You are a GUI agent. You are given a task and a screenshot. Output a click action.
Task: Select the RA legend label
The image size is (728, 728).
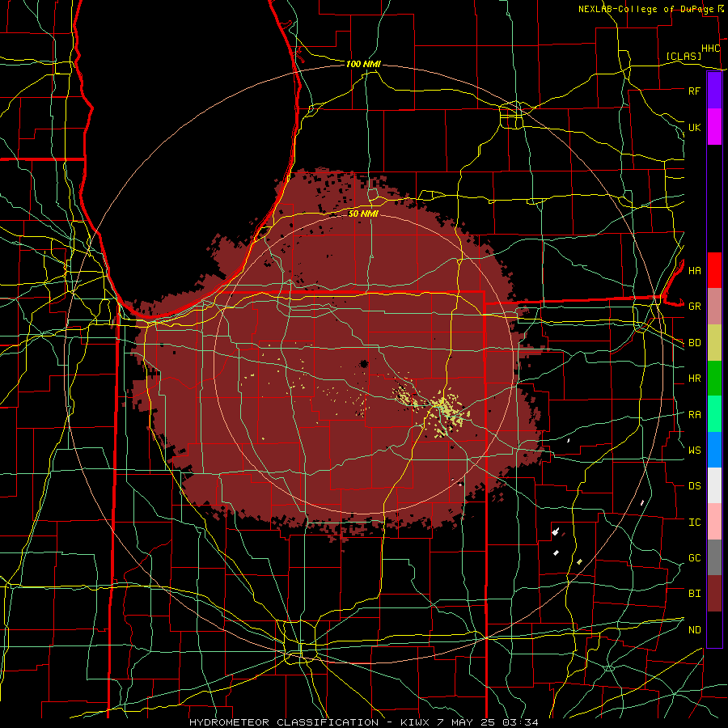tap(694, 415)
